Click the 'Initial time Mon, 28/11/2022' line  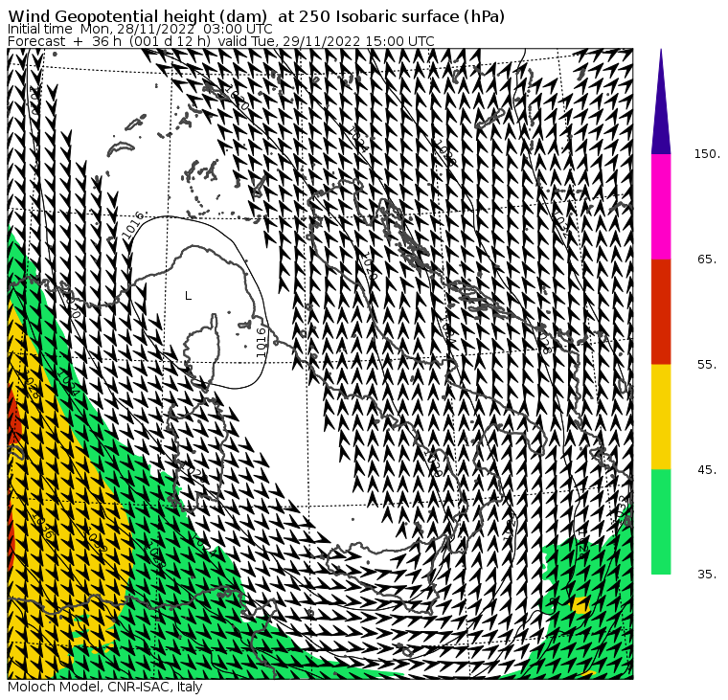pos(140,30)
